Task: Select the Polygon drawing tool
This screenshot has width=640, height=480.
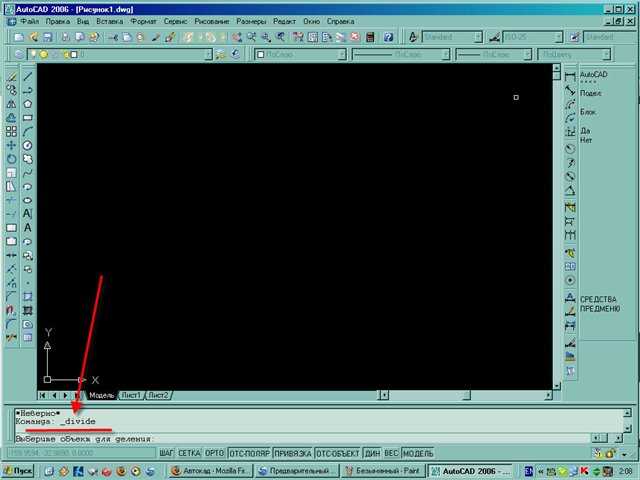Action: tap(28, 103)
